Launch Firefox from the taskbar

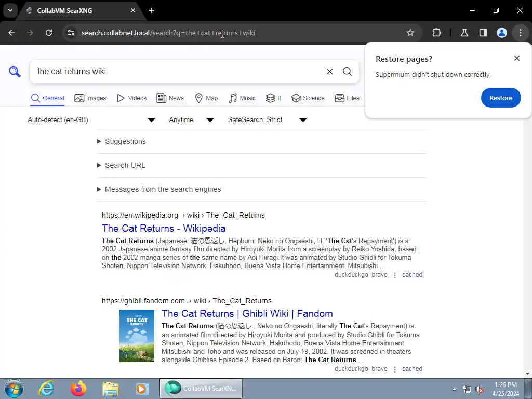tap(78, 389)
